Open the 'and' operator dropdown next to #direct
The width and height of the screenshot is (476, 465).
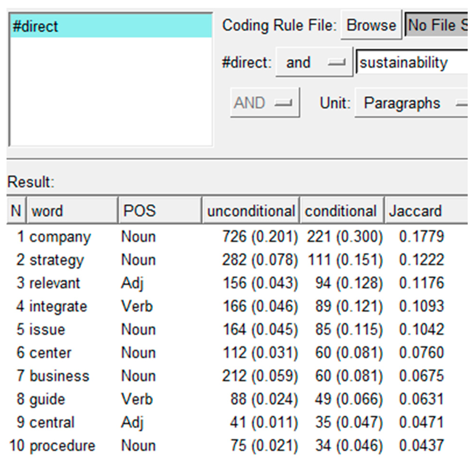pyautogui.click(x=314, y=62)
